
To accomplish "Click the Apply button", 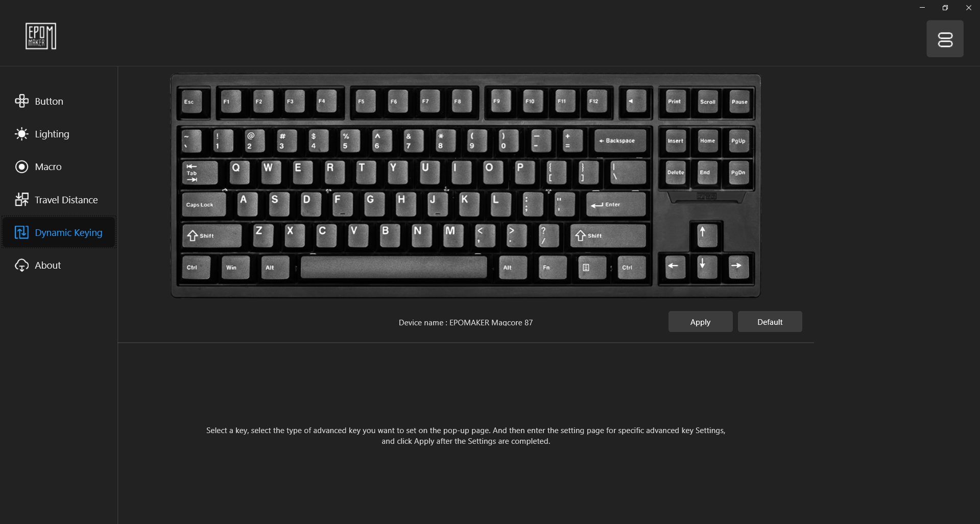I will [700, 322].
